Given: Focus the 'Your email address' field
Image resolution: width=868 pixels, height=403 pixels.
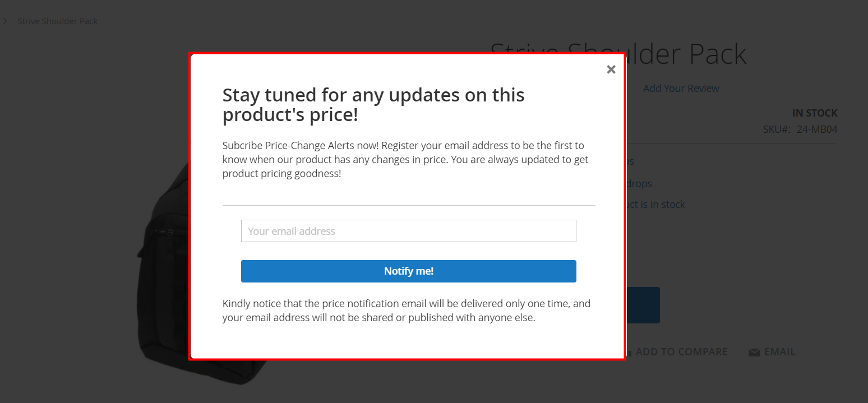Looking at the screenshot, I should (x=408, y=231).
